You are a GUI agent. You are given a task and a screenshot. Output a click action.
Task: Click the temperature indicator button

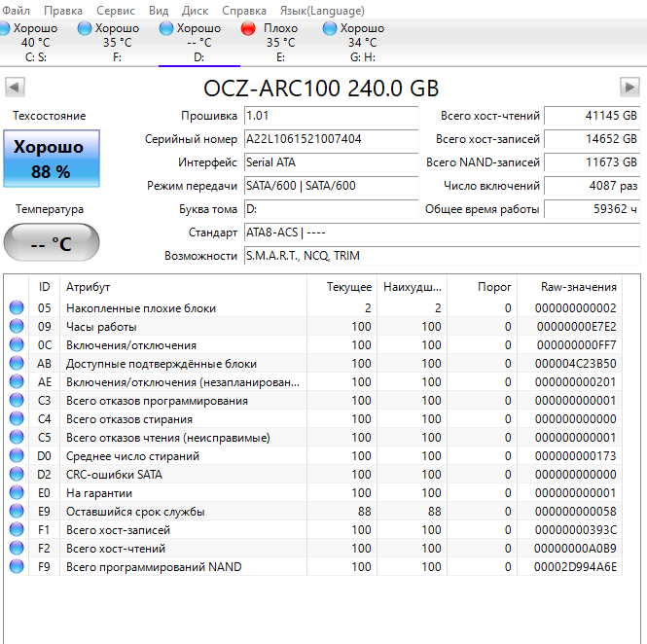pos(52,242)
